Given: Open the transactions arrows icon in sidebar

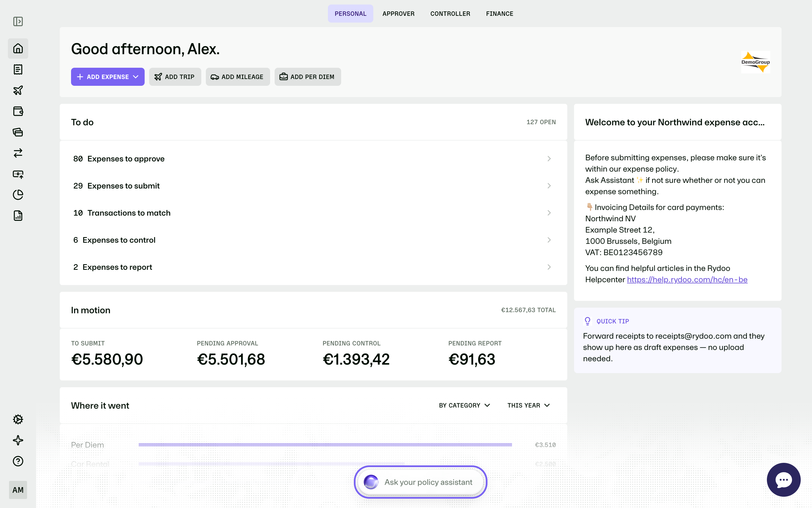Looking at the screenshot, I should (18, 153).
